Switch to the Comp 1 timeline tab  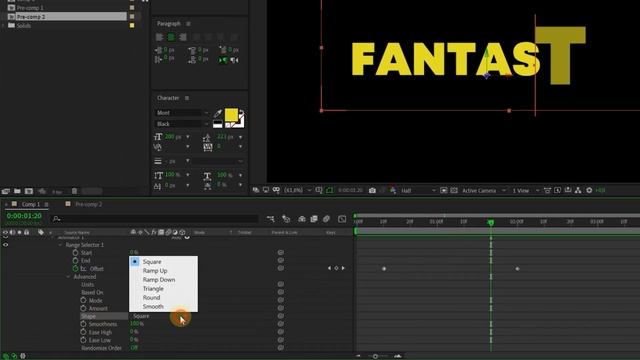(31, 204)
